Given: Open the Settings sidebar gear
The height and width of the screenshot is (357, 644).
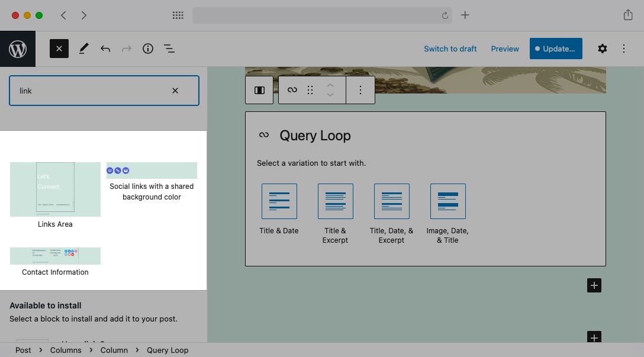Looking at the screenshot, I should 602,49.
